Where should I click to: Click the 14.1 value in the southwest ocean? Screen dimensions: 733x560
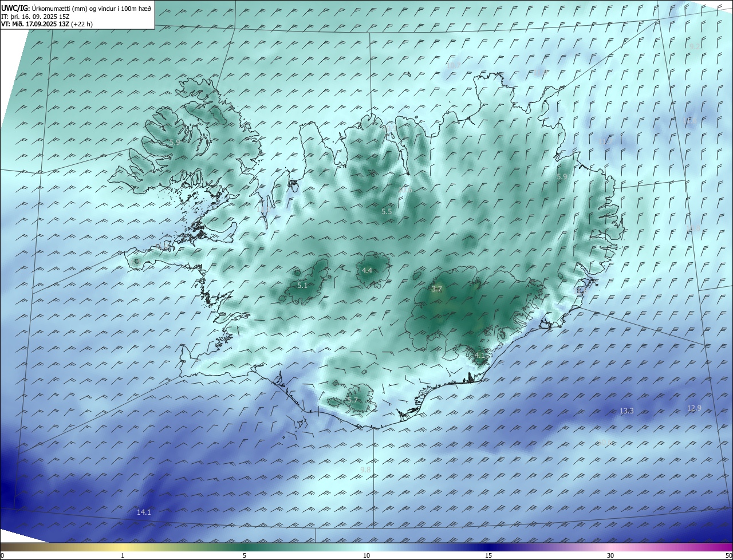pos(144,512)
